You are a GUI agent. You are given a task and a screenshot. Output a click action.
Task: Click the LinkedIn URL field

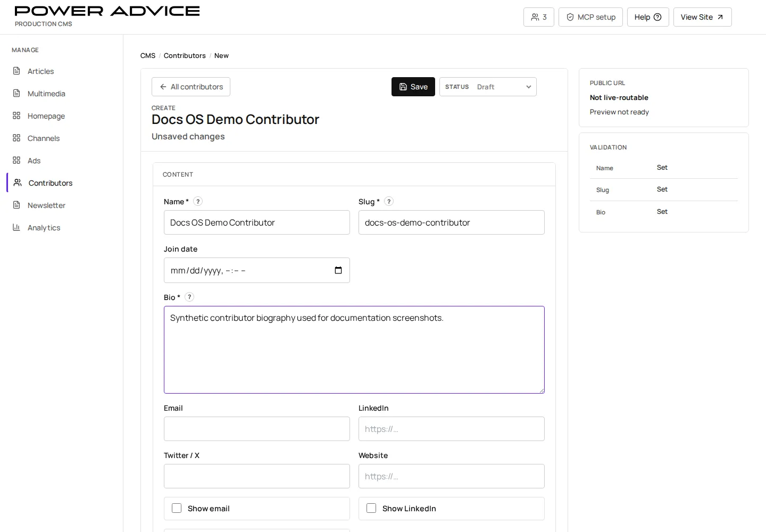click(452, 429)
